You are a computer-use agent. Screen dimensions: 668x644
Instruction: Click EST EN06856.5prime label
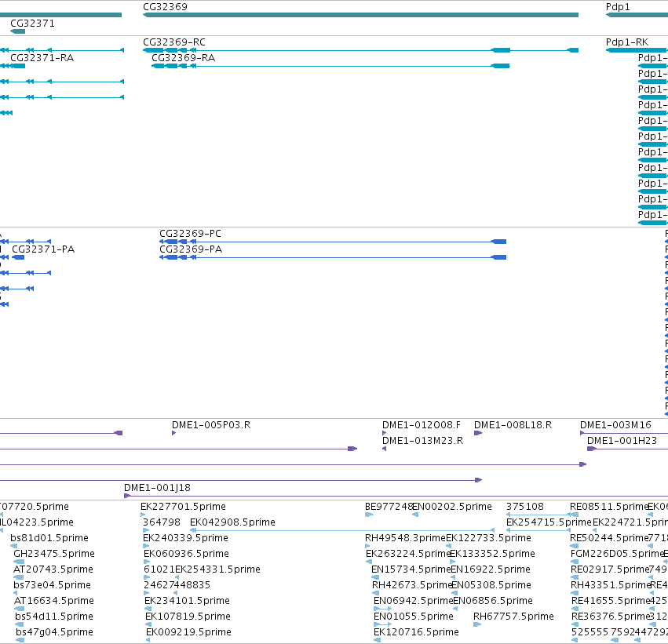[493, 601]
